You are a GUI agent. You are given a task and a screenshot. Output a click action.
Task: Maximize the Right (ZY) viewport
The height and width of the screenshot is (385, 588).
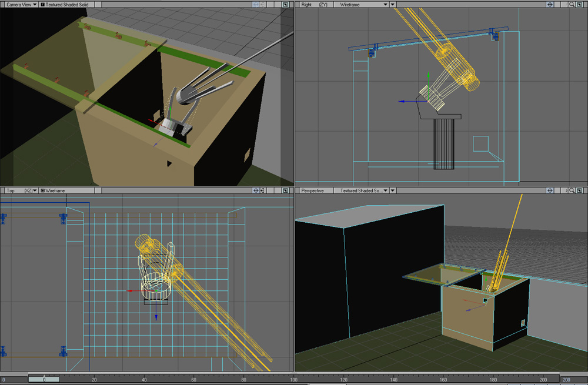[x=580, y=4]
